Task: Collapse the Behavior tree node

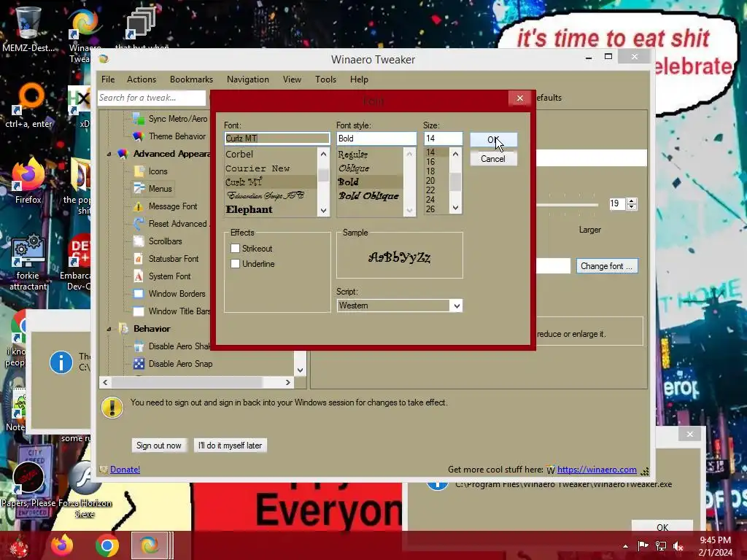Action: pyautogui.click(x=109, y=329)
